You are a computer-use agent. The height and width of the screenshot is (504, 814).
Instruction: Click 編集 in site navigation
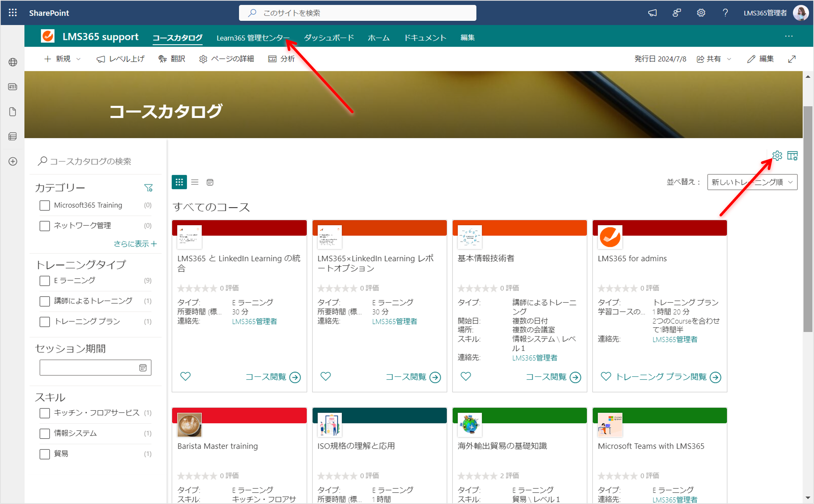(467, 38)
